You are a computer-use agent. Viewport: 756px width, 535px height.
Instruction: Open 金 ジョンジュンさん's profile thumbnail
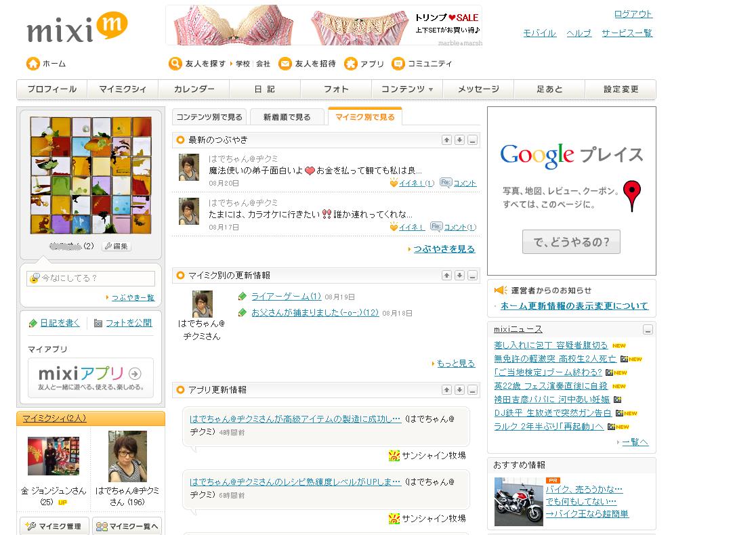(54, 456)
